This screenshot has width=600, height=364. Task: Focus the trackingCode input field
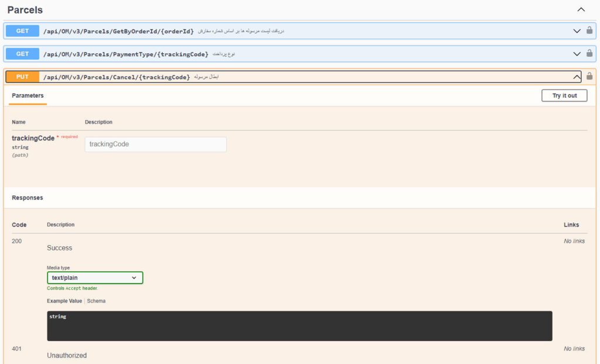pos(155,145)
